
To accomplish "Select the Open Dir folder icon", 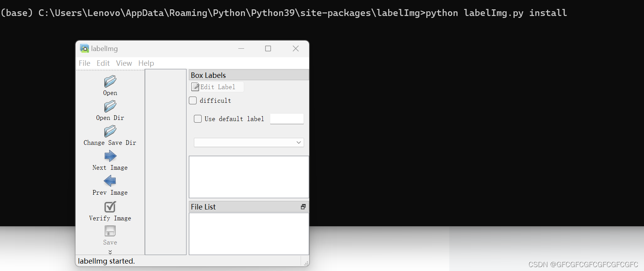I will [110, 106].
